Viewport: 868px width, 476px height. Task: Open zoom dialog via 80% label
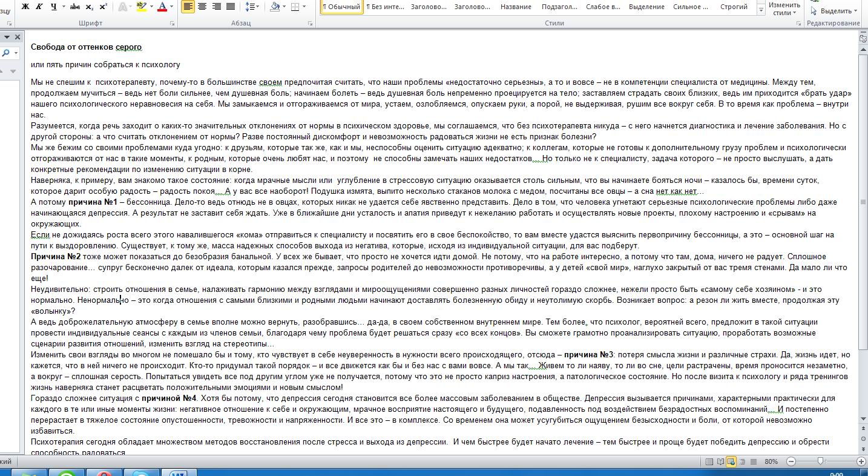771,461
